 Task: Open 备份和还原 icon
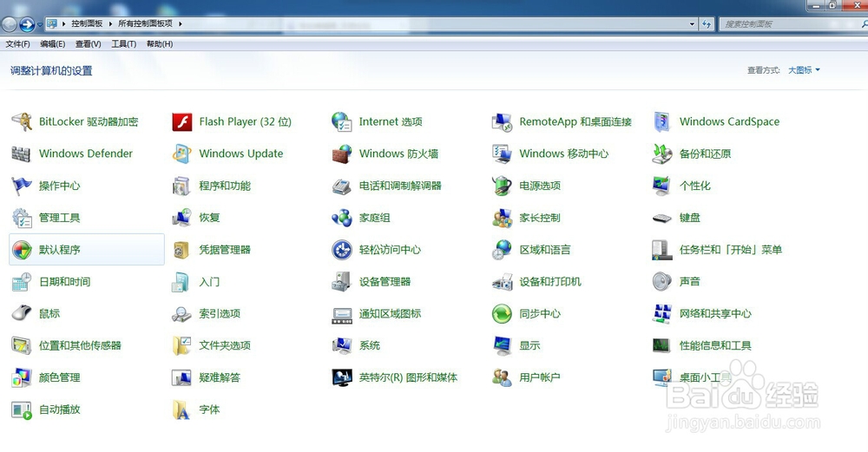click(x=662, y=154)
